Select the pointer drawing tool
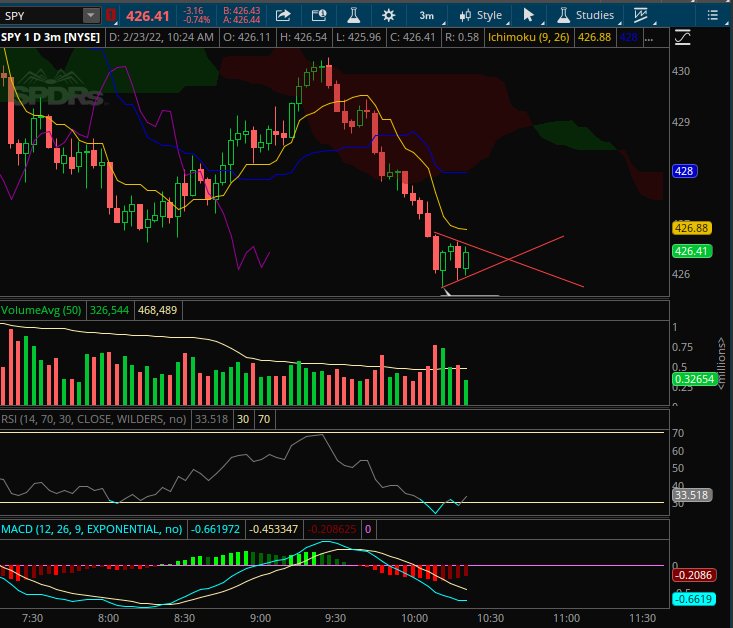Screen dimensions: 733x628 pyautogui.click(x=529, y=15)
